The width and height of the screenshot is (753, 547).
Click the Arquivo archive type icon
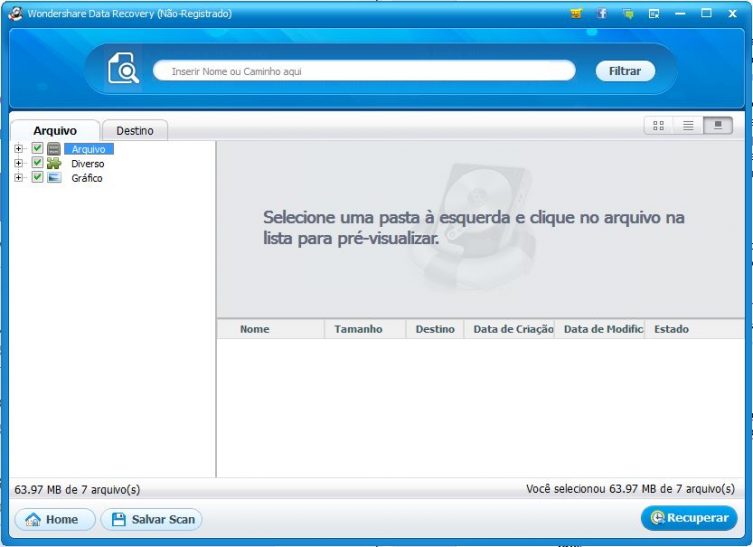click(x=54, y=149)
